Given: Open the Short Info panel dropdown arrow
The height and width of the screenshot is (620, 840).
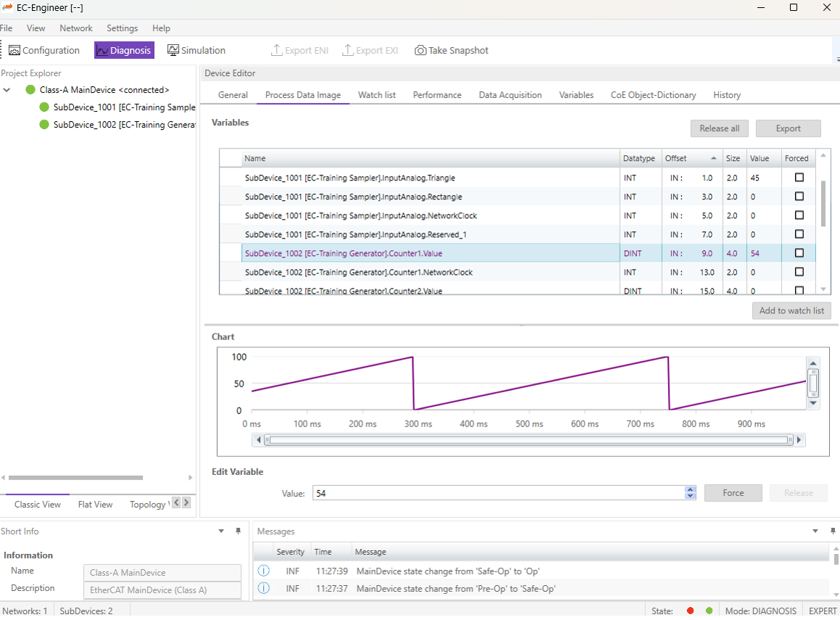Looking at the screenshot, I should pyautogui.click(x=222, y=532).
